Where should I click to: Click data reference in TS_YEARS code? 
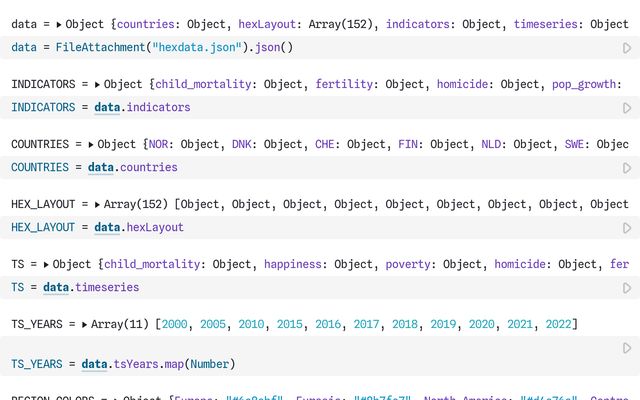click(94, 364)
